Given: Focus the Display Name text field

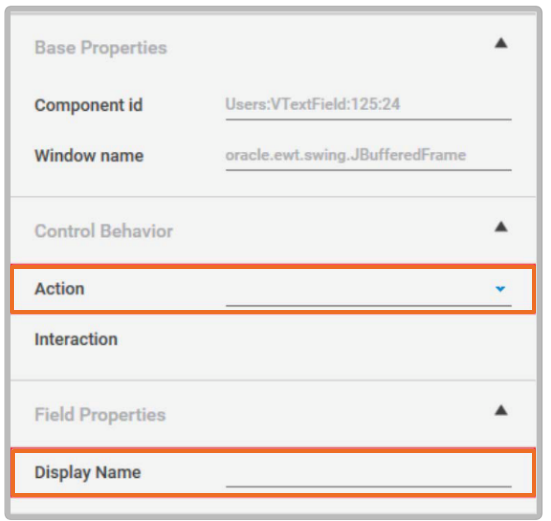Looking at the screenshot, I should click(x=368, y=473).
